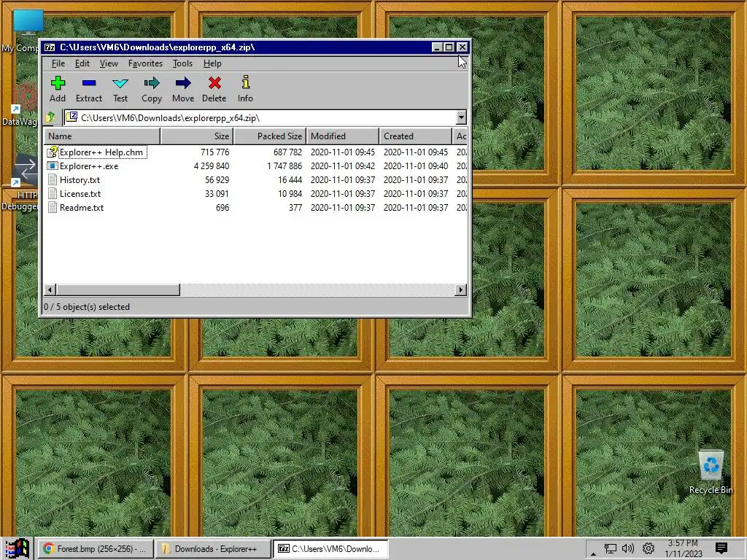Select the Readme.txt file icon
The image size is (747, 560).
point(53,207)
